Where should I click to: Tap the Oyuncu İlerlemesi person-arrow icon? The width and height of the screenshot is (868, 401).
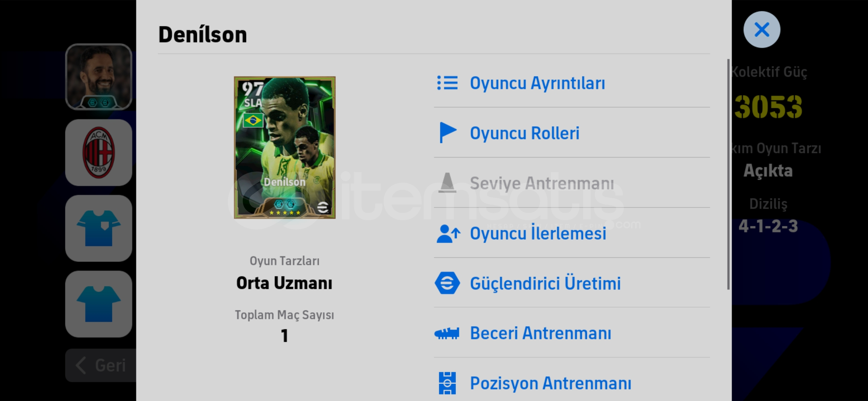[448, 234]
